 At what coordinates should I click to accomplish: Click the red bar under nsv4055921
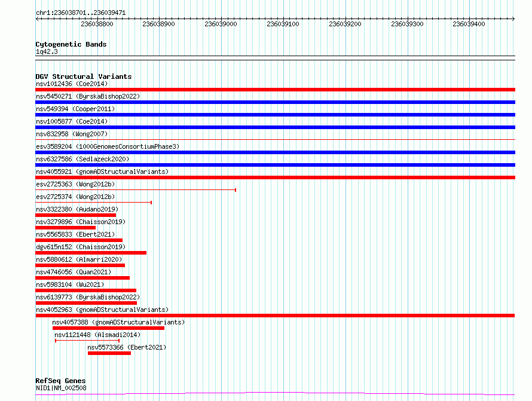[275, 177]
